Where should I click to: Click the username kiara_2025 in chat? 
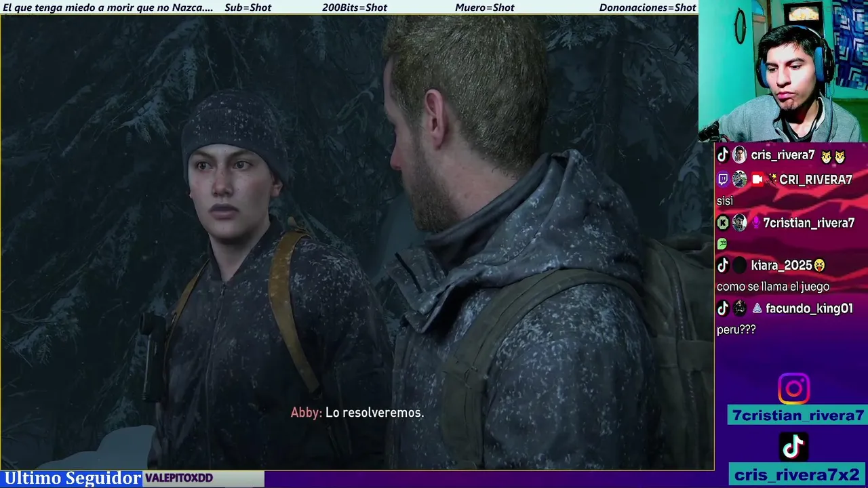click(x=781, y=266)
